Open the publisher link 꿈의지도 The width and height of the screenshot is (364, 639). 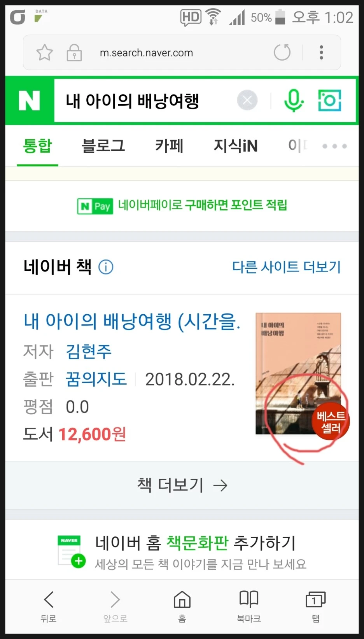pyautogui.click(x=96, y=379)
